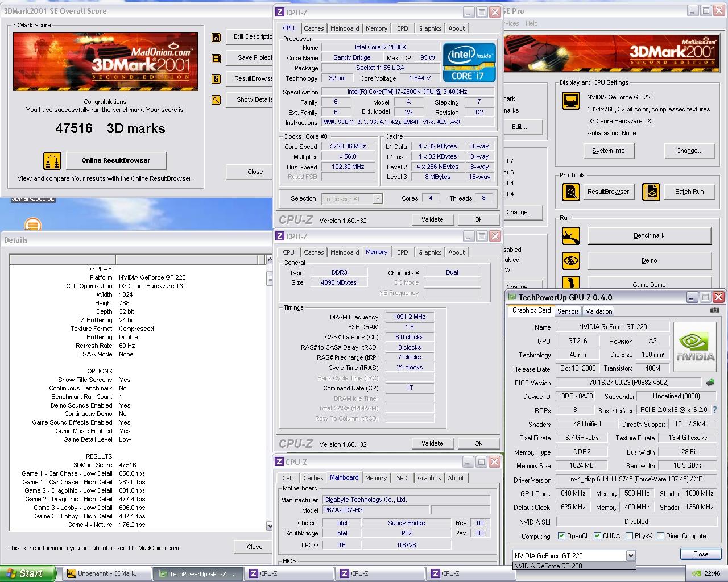Viewport: 728px width, 582px height.
Task: Click OK in the middle CPU-Z window
Action: [x=478, y=443]
